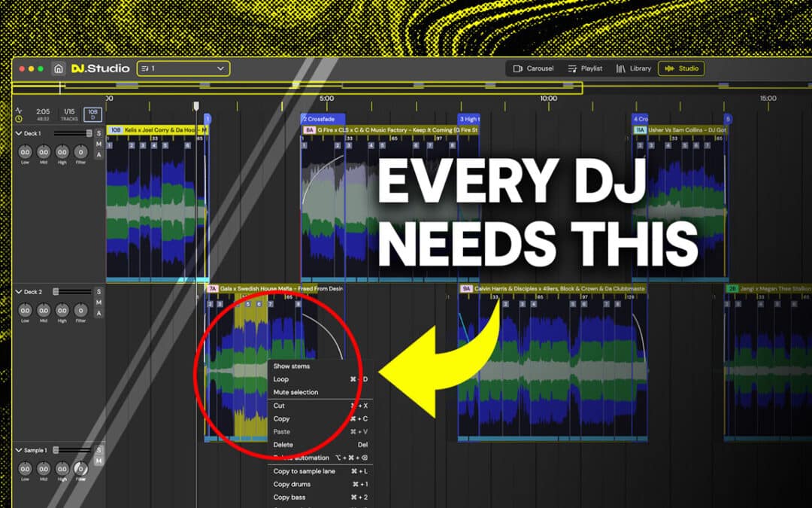Select the Kelis x Joel Corry track header

[157, 130]
